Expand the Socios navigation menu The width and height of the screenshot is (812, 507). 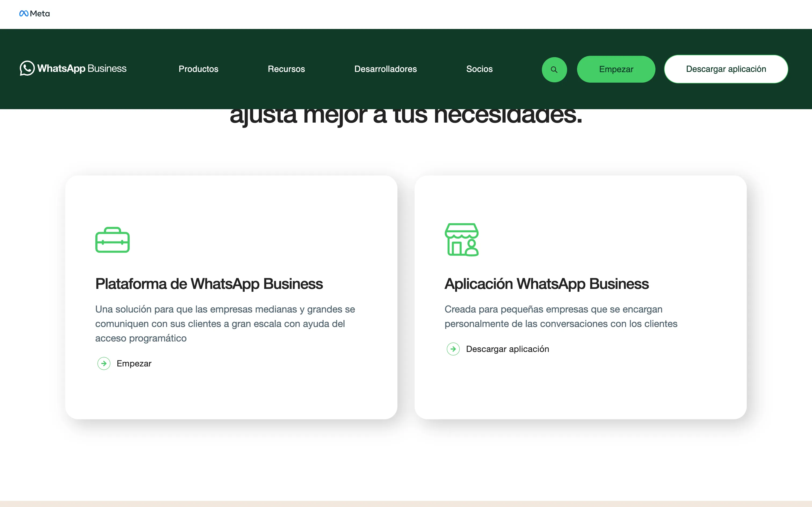click(x=479, y=69)
